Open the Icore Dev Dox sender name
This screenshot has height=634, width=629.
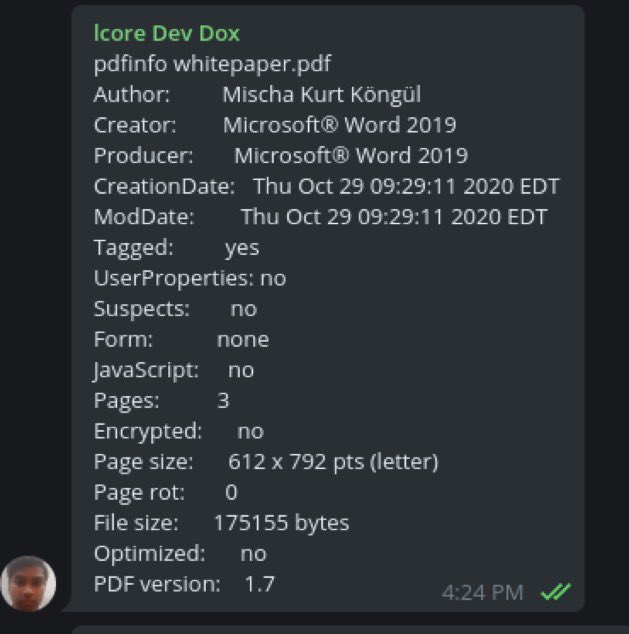(x=167, y=33)
